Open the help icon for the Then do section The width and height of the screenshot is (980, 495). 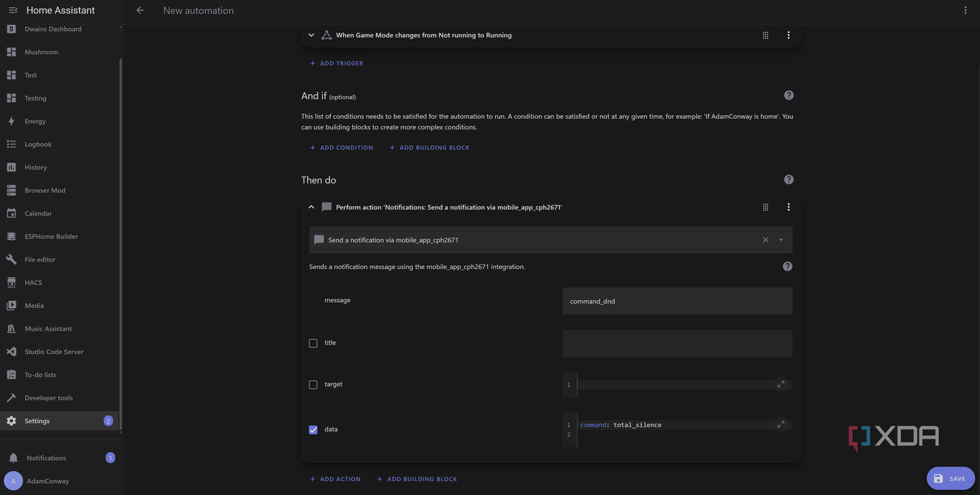(789, 180)
